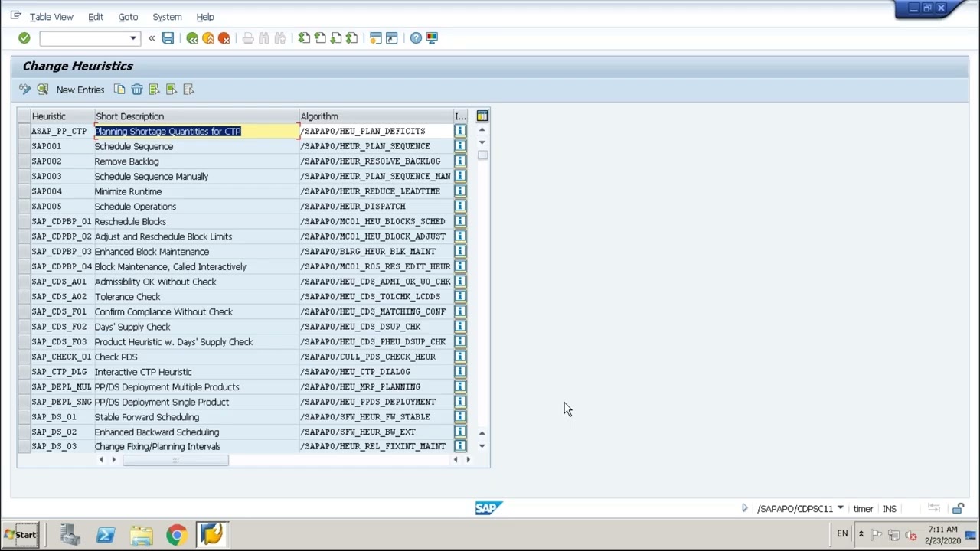This screenshot has width=980, height=551.
Task: Collapse command field with the double-chevron
Action: (x=152, y=38)
